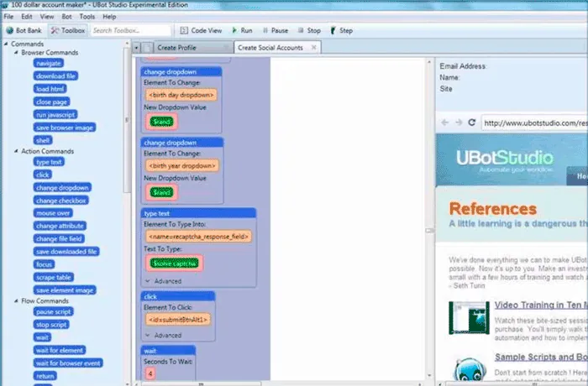Pause the script

click(276, 30)
